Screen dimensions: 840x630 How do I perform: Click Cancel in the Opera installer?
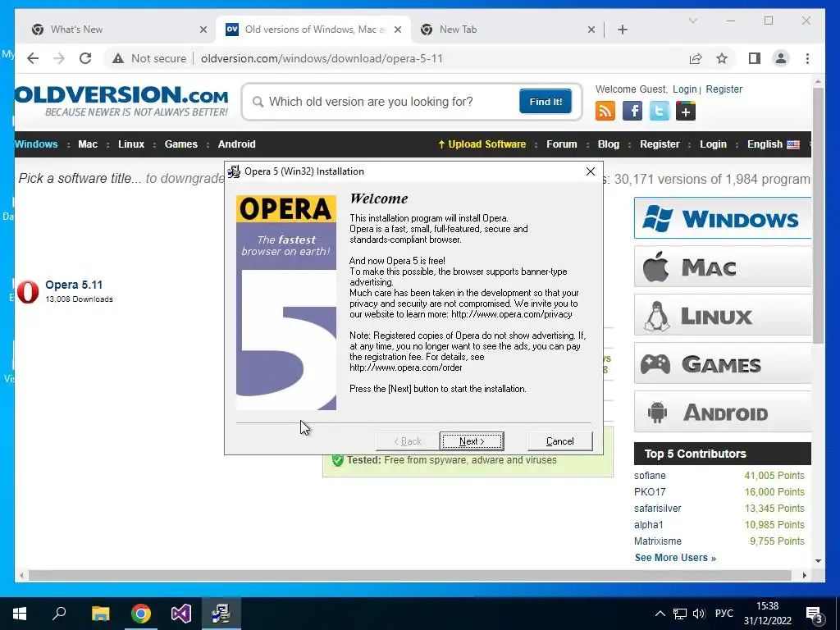[559, 441]
